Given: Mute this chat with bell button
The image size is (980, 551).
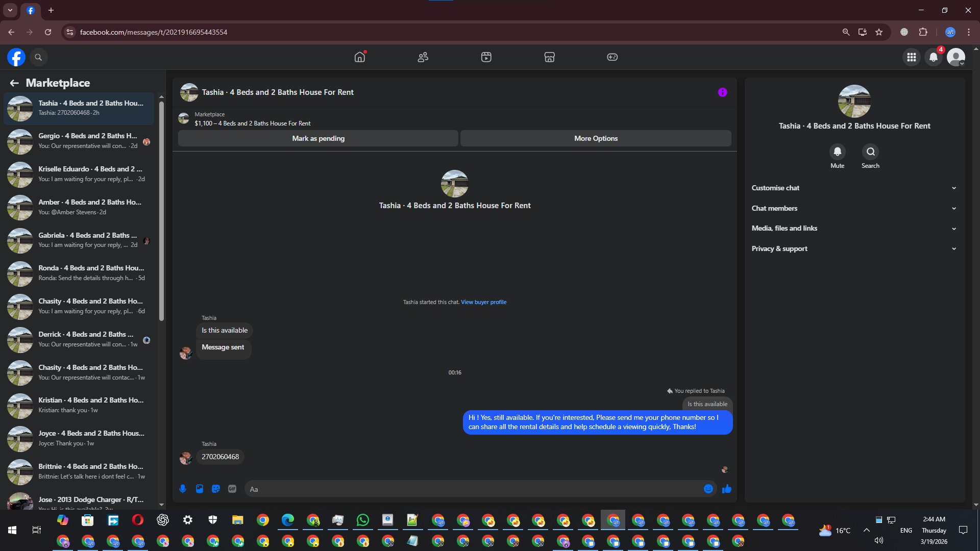Looking at the screenshot, I should [x=837, y=152].
